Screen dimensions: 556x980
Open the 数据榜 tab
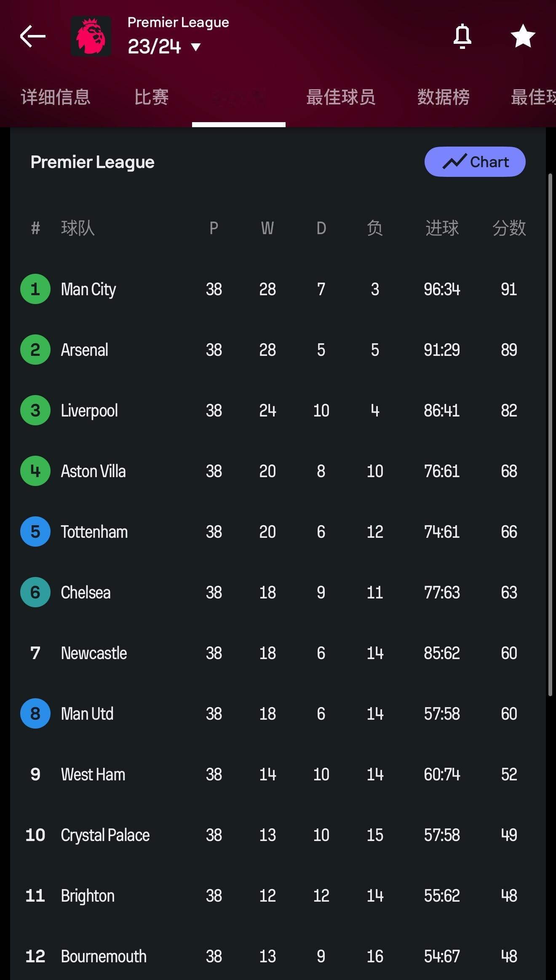tap(444, 97)
